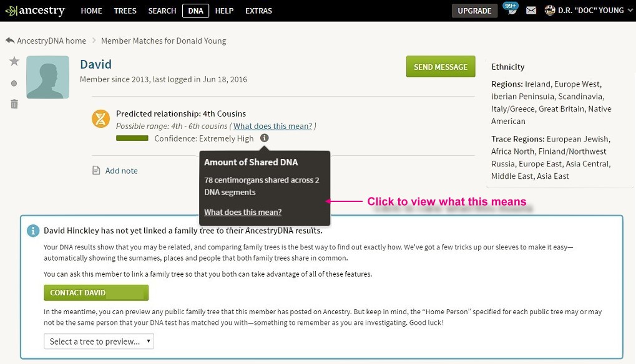Click the green confidence bar
The image size is (636, 364).
pos(132,138)
